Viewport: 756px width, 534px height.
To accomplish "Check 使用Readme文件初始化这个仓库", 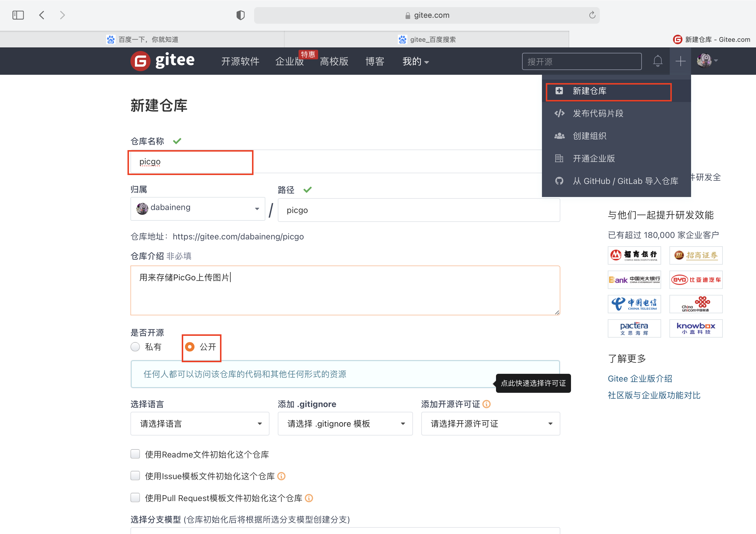I will (135, 454).
